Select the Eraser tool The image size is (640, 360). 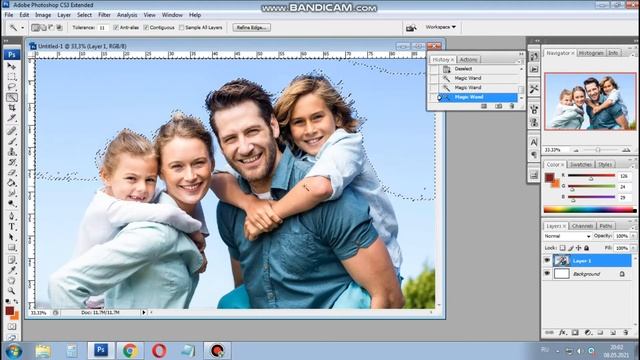click(12, 173)
